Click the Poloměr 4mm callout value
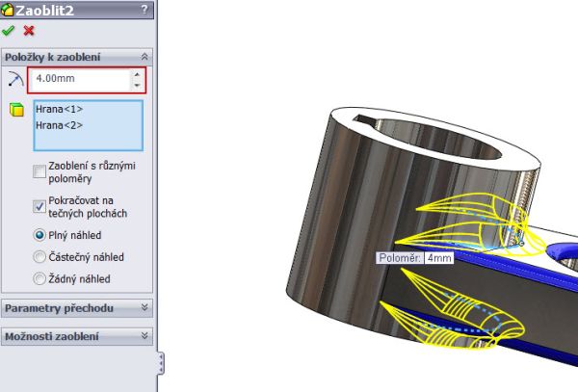Viewport: 578px width, 392px height. click(439, 258)
